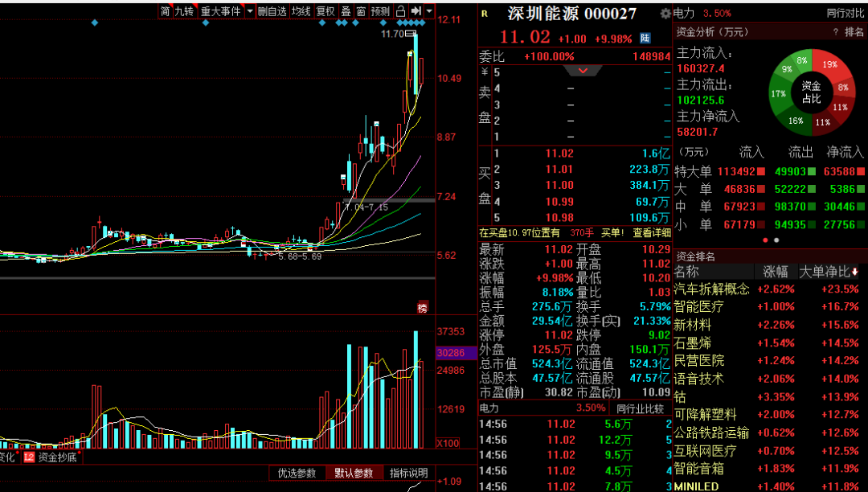The width and height of the screenshot is (868, 492).
Task: Click the purple 30286 volume axis marker
Action: 457,353
